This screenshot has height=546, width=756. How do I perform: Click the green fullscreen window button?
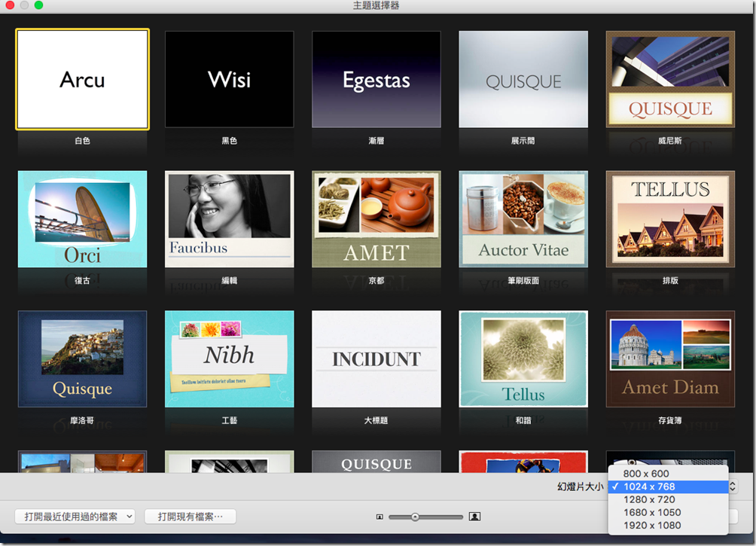pyautogui.click(x=38, y=5)
